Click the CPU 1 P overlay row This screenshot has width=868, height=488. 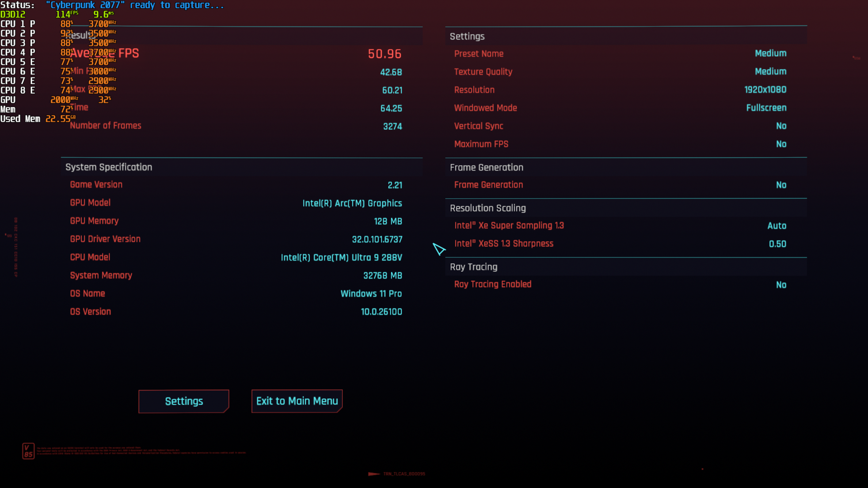point(58,24)
